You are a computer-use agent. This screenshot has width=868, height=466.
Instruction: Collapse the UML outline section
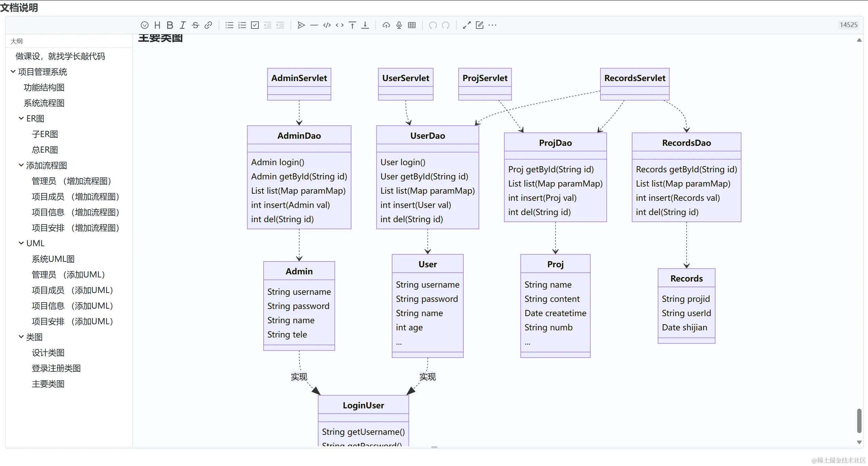click(x=21, y=243)
